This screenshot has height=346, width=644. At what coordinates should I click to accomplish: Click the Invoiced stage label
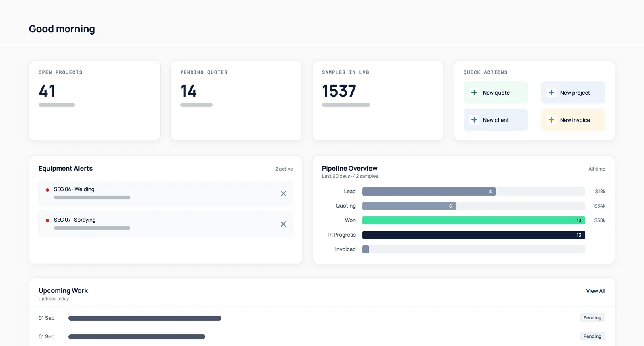[x=345, y=249]
